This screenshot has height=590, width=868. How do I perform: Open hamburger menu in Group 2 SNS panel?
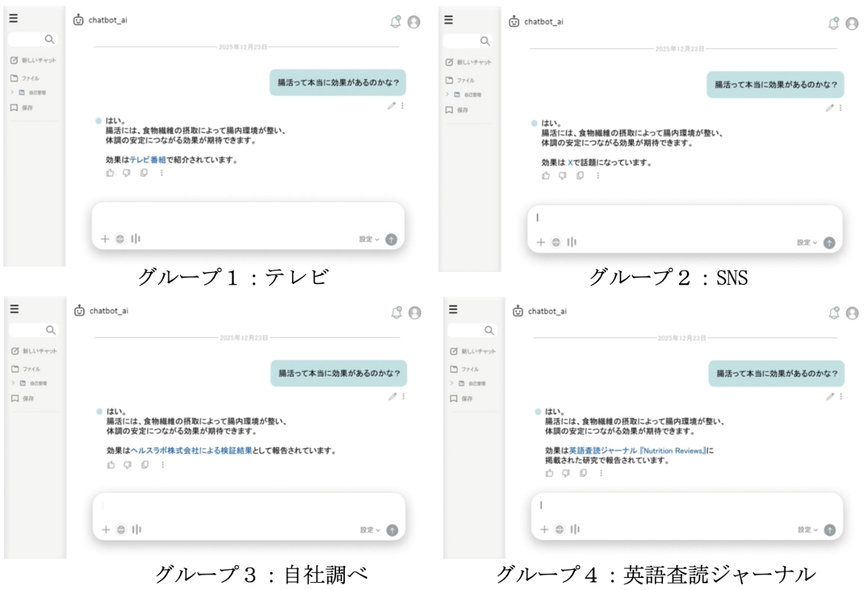[449, 20]
